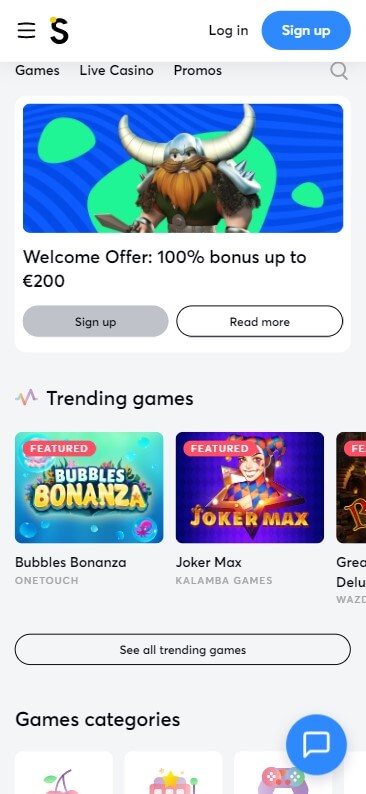
Task: Select the game controller category icon
Action: coord(282,781)
